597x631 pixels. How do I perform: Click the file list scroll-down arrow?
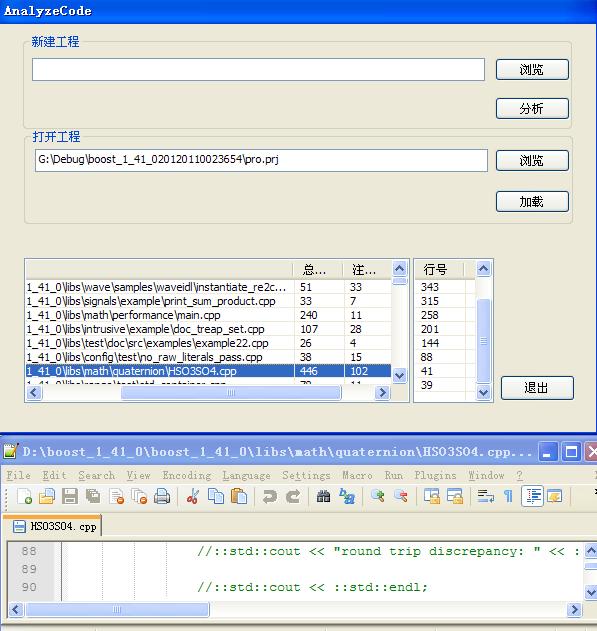click(399, 375)
